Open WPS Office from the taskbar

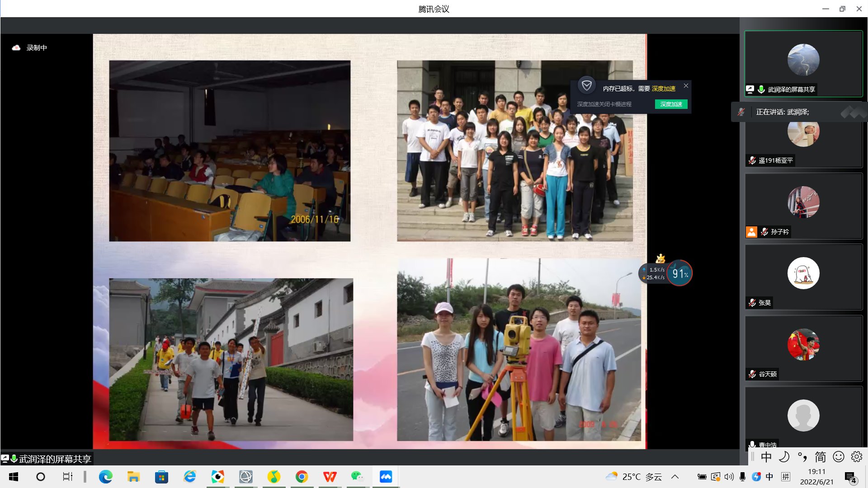(330, 477)
